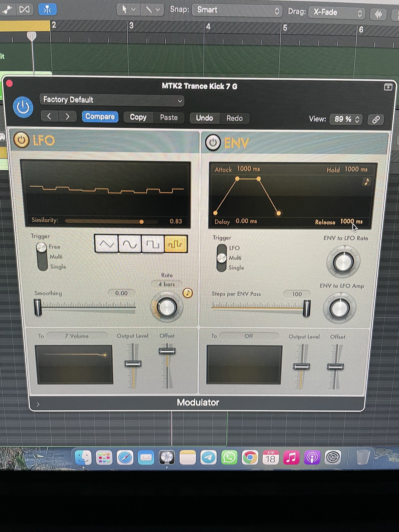This screenshot has height=532, width=399.
Task: Click the Similarity slider handle
Action: pyautogui.click(x=142, y=222)
